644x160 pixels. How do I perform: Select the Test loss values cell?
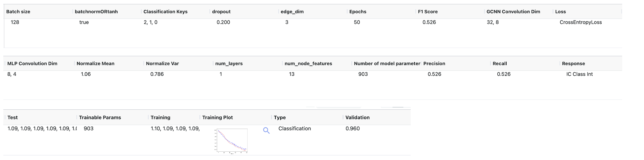tap(42, 128)
